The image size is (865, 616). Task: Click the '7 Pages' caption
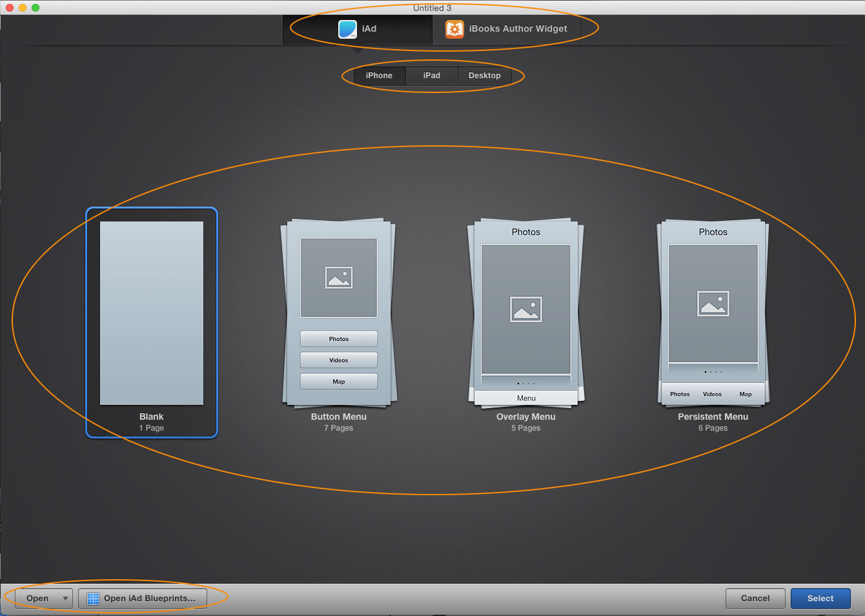(x=339, y=428)
